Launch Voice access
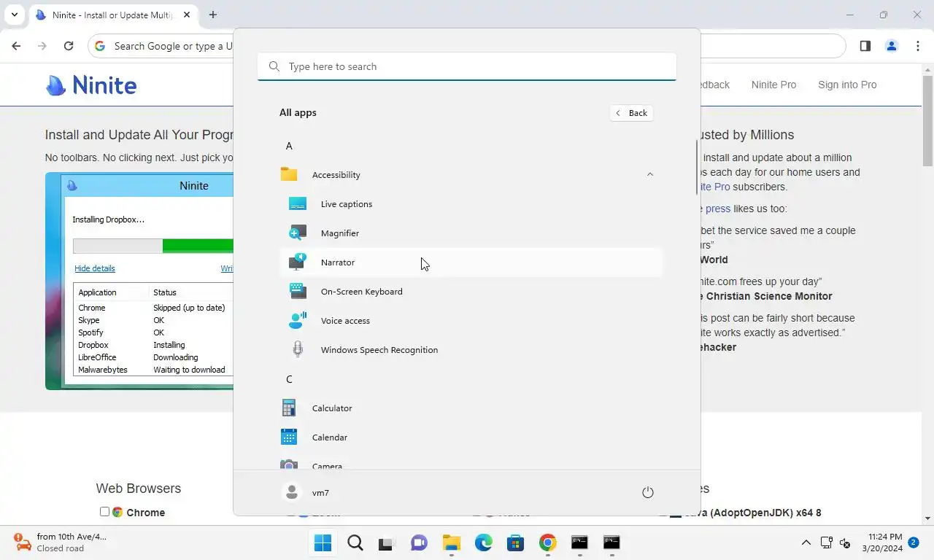Viewport: 934px width, 560px height. 471,320
